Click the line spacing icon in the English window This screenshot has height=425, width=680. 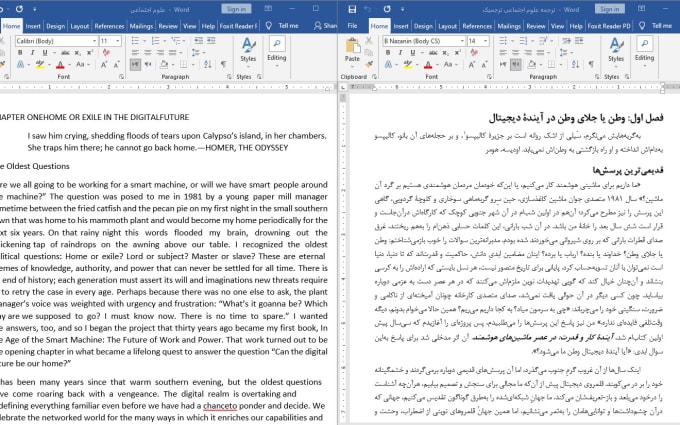click(x=196, y=52)
